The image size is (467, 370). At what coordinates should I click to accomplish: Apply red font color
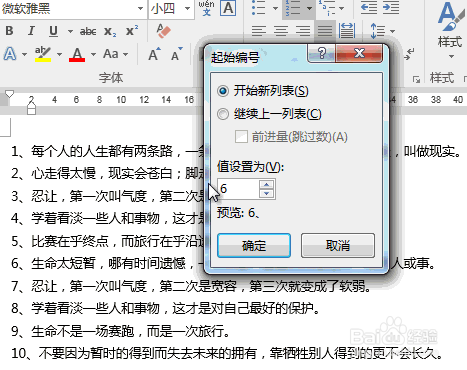tap(77, 54)
